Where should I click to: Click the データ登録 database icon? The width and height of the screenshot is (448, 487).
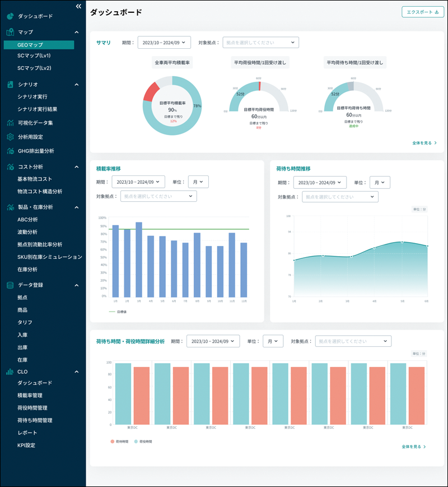coord(10,285)
